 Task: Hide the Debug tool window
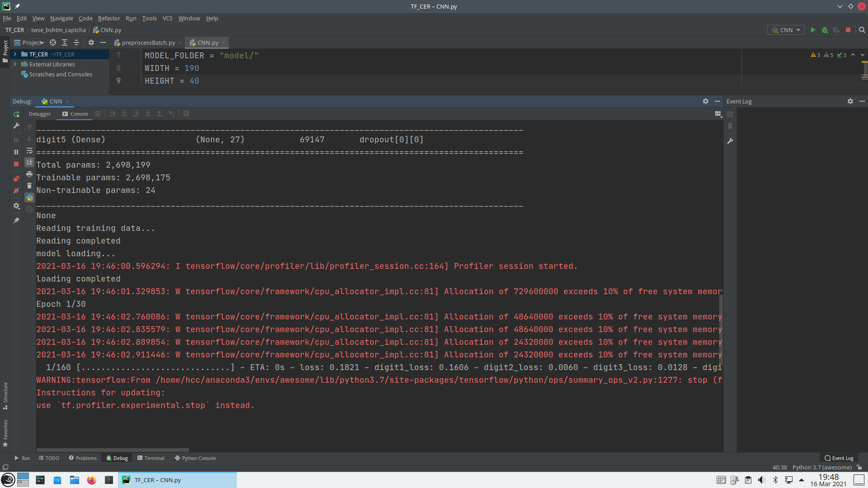(717, 101)
